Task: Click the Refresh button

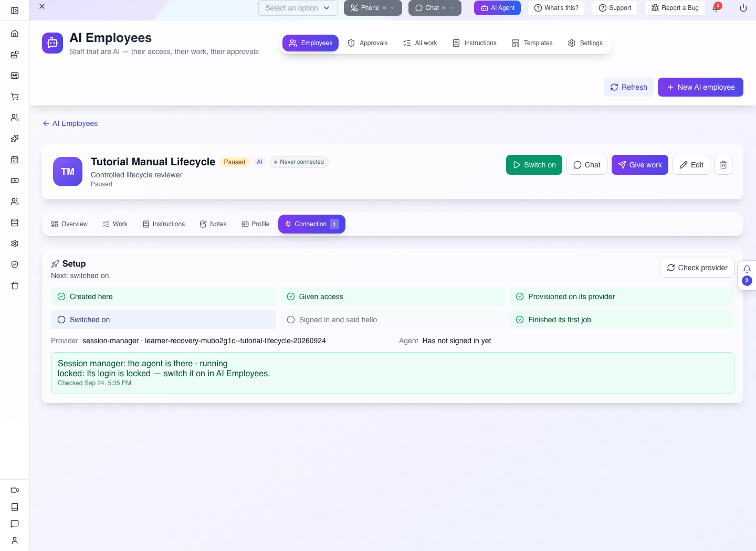Action: click(628, 87)
